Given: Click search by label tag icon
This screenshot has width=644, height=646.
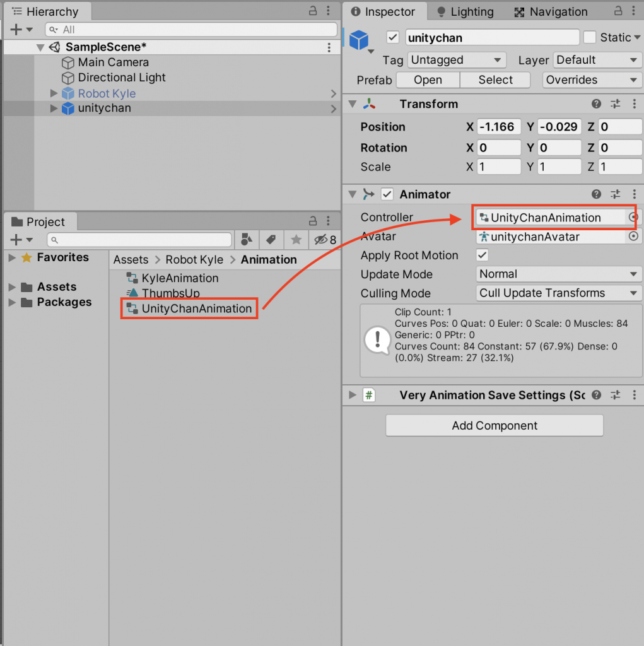Looking at the screenshot, I should 271,240.
